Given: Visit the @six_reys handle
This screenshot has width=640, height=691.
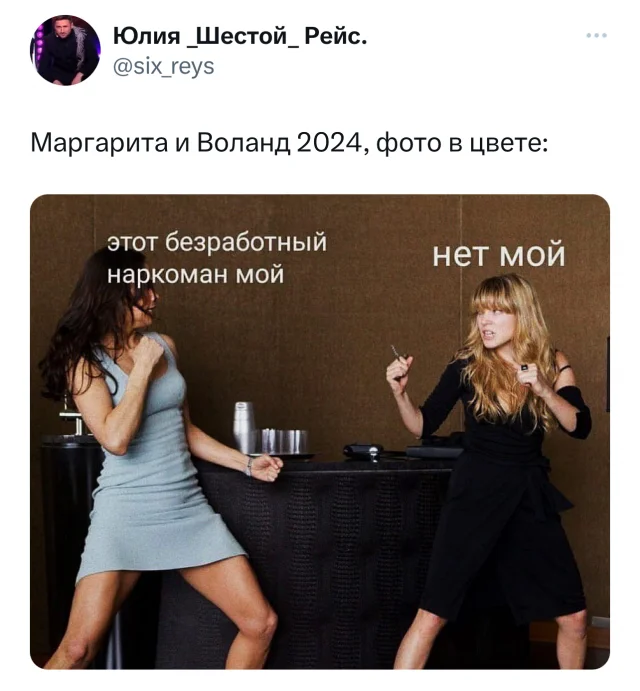Looking at the screenshot, I should pyautogui.click(x=164, y=67).
